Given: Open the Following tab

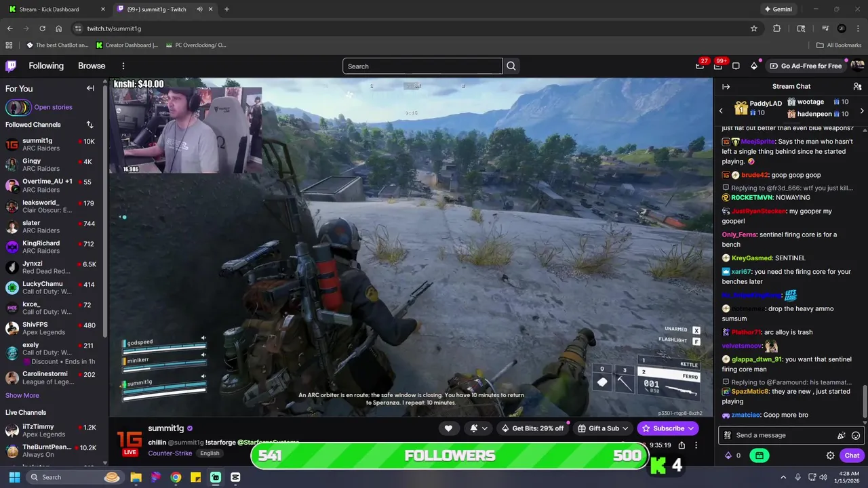Looking at the screenshot, I should (x=46, y=66).
